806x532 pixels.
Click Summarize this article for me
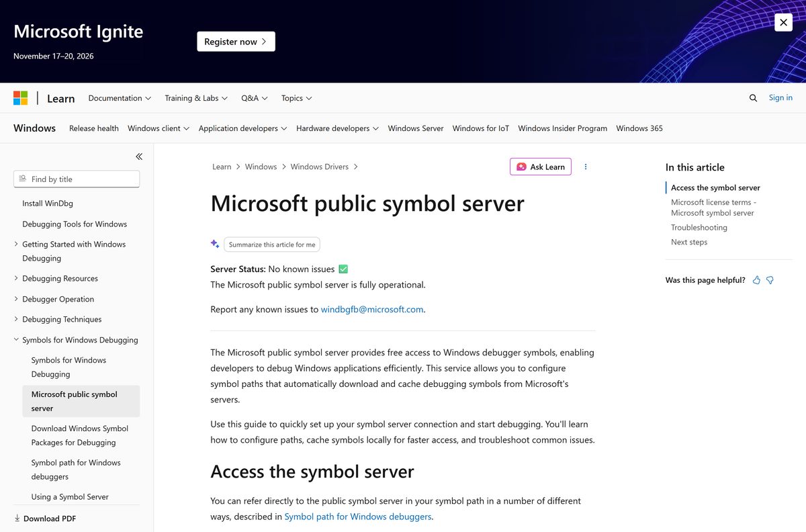(x=272, y=245)
